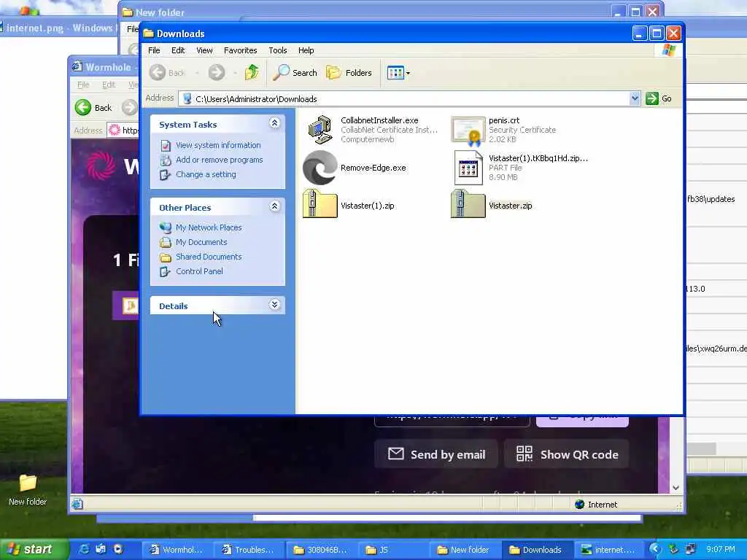Screen dimensions: 747x560
Task: Switch to New folder taskbar button
Action: click(464, 550)
